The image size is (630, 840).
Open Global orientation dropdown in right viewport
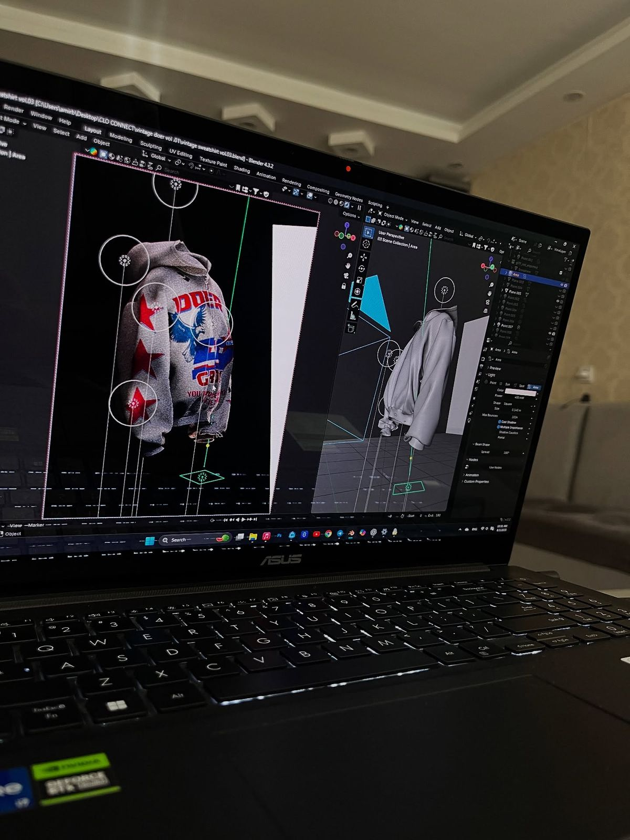click(469, 235)
